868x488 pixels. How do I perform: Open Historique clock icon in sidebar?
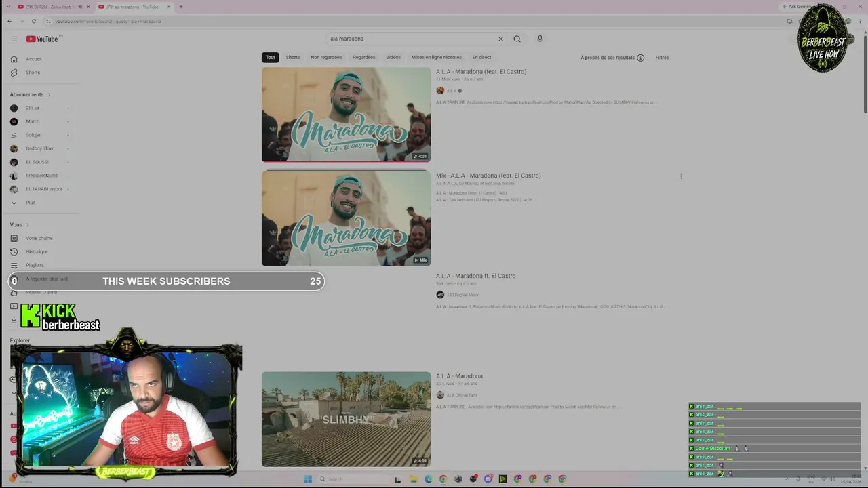click(x=14, y=252)
